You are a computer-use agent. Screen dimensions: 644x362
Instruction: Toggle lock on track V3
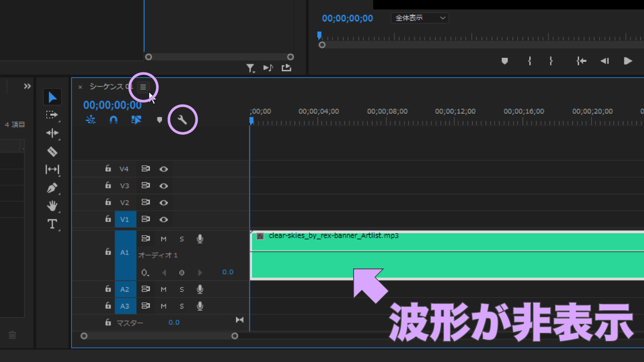[108, 185]
